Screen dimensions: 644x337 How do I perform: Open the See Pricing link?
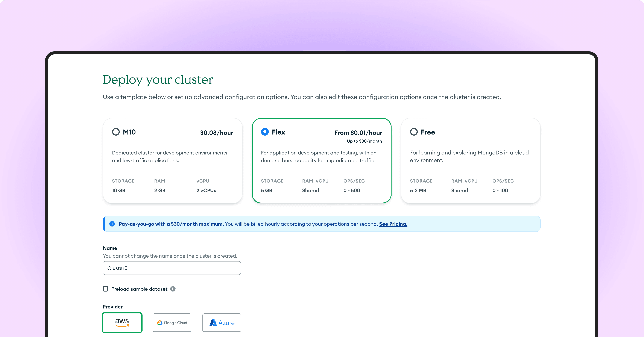coord(393,224)
